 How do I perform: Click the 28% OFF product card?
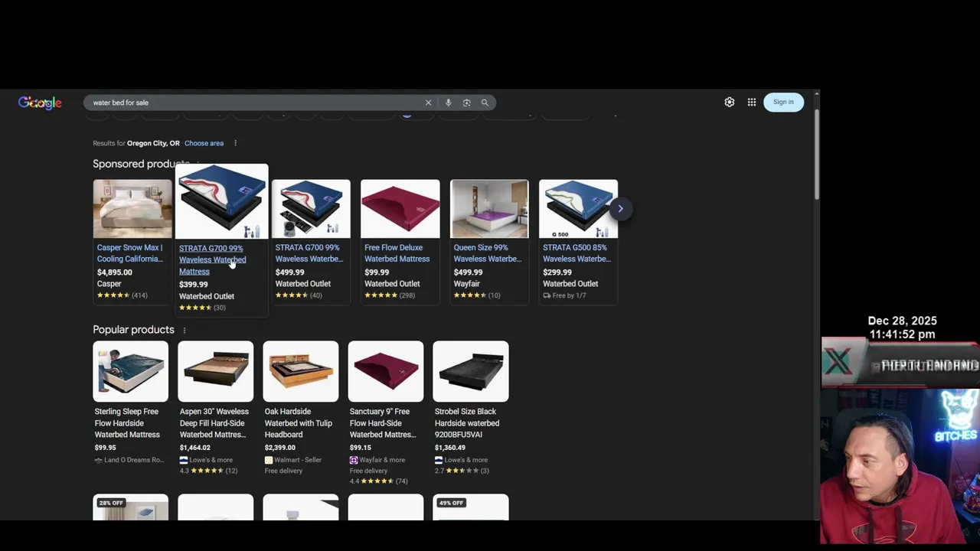pos(131,508)
